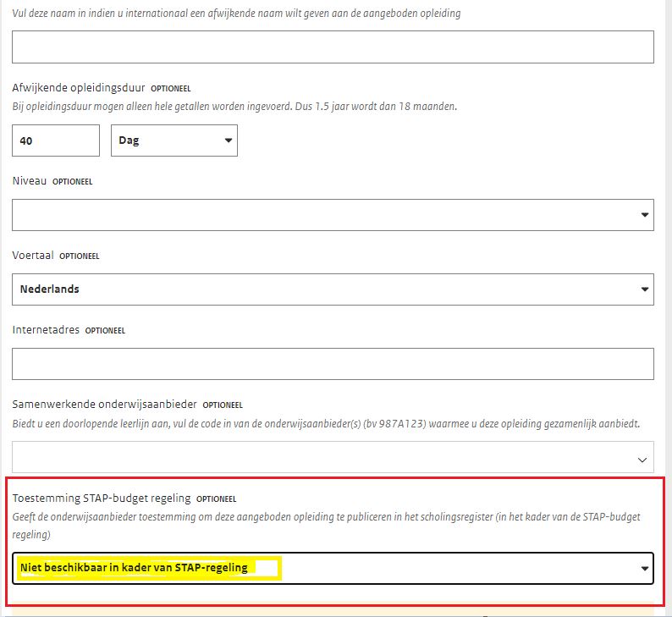Open the Toestemming STAP-budget regeling dropdown

tap(333, 568)
